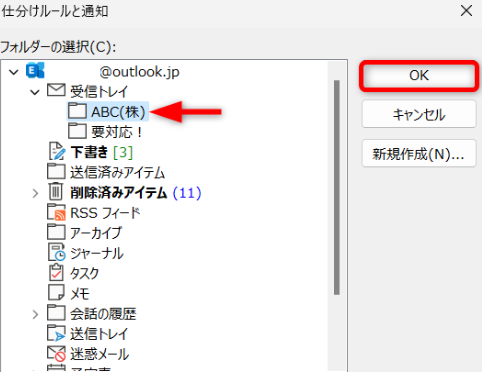
Task: Select the 会話の履歴 label
Action: pyautogui.click(x=103, y=314)
